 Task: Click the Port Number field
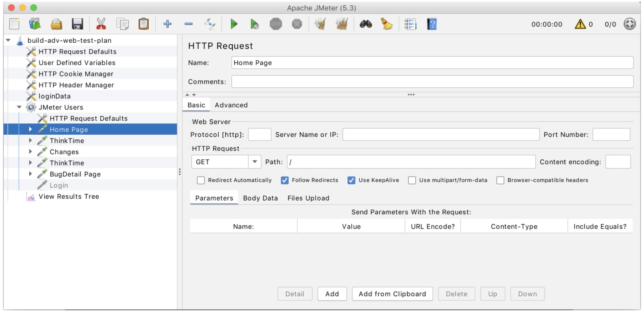point(611,135)
